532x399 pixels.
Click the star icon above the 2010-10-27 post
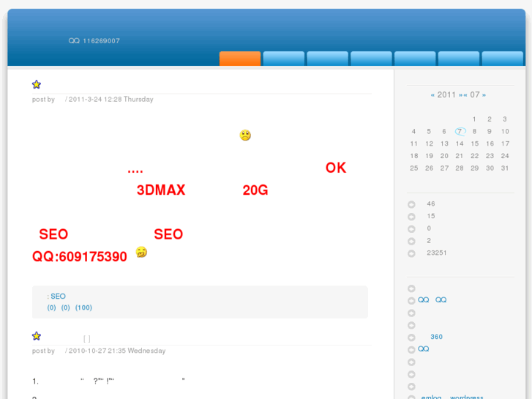coord(37,336)
